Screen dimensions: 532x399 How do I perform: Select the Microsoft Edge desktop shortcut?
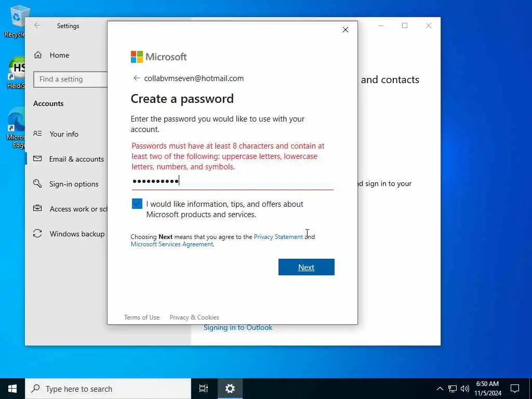tap(16, 128)
